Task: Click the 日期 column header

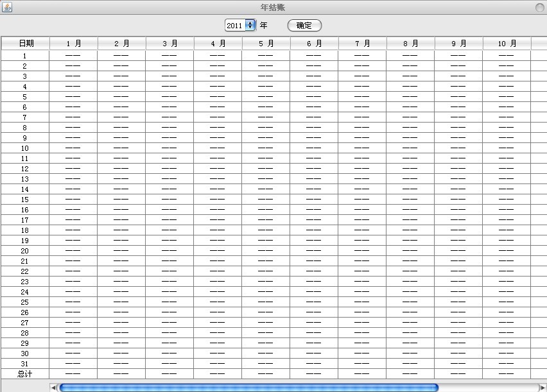Action: [x=26, y=43]
